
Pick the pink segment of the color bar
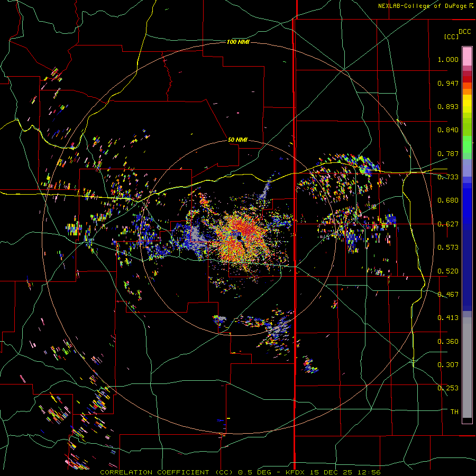[467, 57]
